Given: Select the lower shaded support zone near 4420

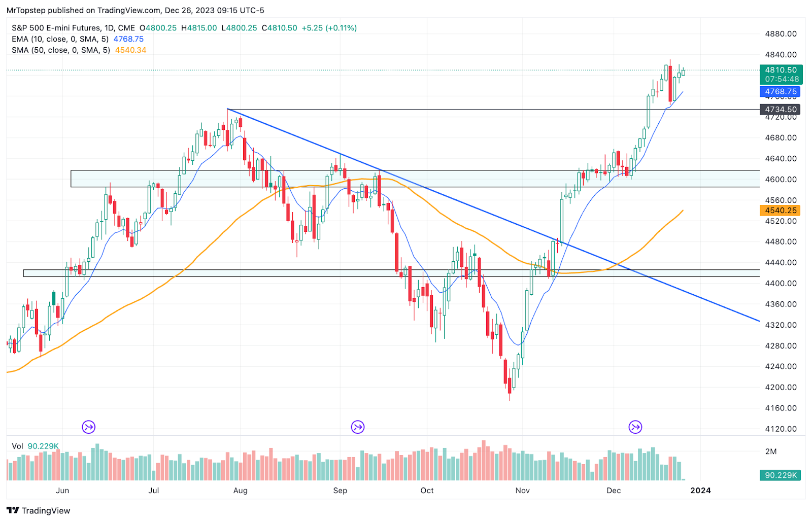Looking at the screenshot, I should [391, 273].
